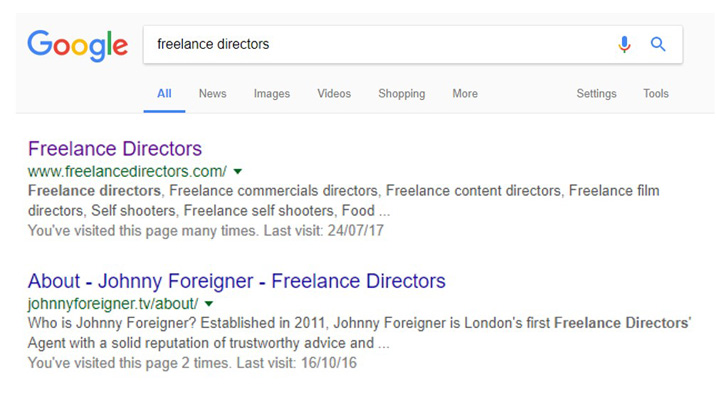Click the microphone voice search icon
This screenshot has width=716, height=404.
624,44
